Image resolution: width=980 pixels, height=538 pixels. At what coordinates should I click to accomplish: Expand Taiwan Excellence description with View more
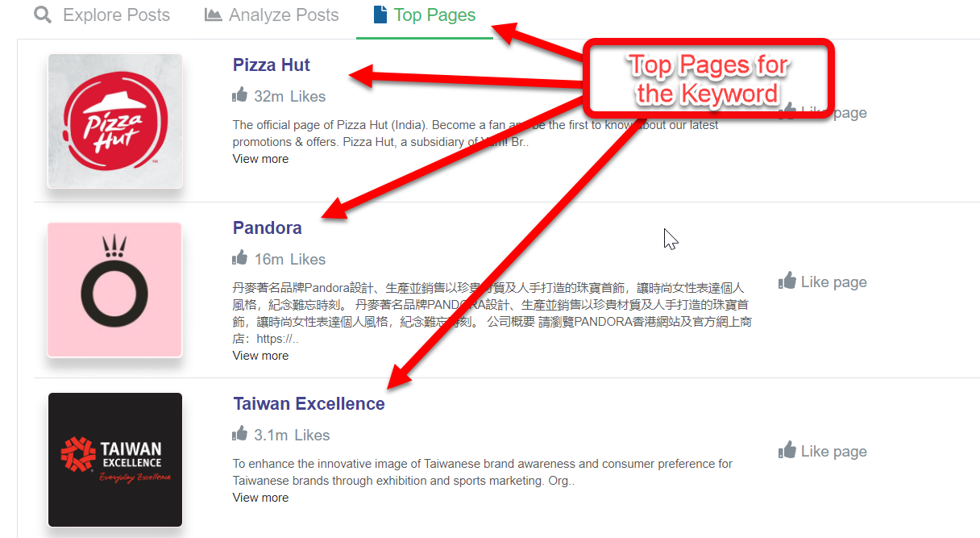point(260,498)
